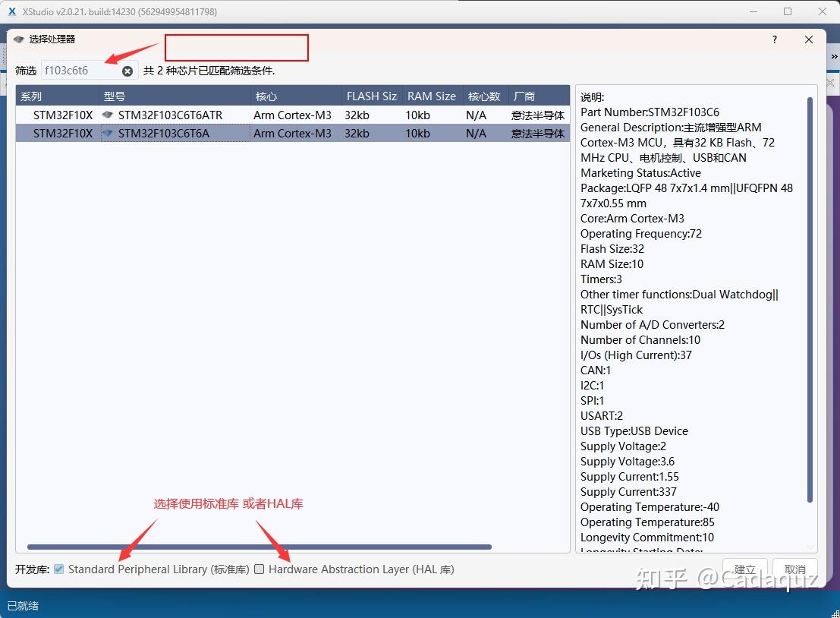Screen dimensions: 840x618
Task: Click the 取消 button
Action: tap(795, 569)
